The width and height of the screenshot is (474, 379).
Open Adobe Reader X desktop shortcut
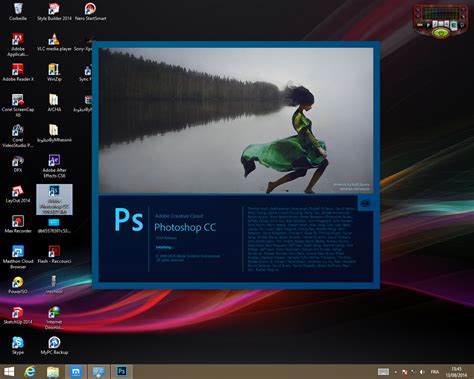pos(18,72)
